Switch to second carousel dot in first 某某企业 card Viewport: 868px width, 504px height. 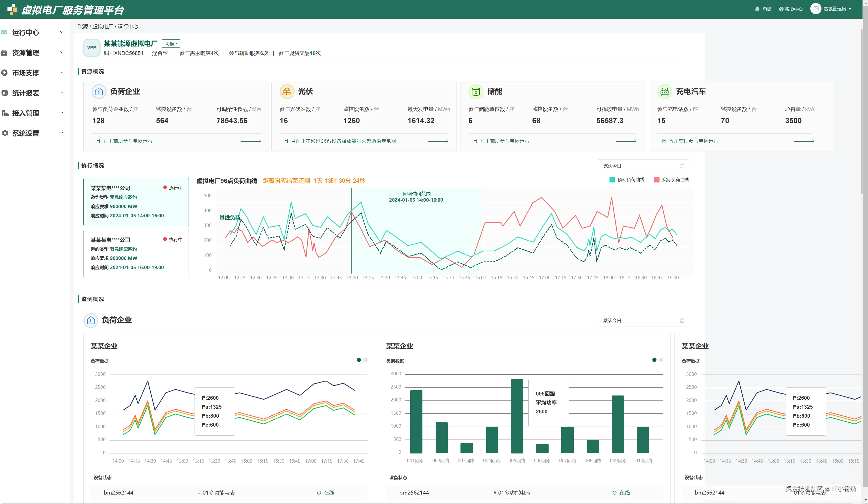point(365,360)
